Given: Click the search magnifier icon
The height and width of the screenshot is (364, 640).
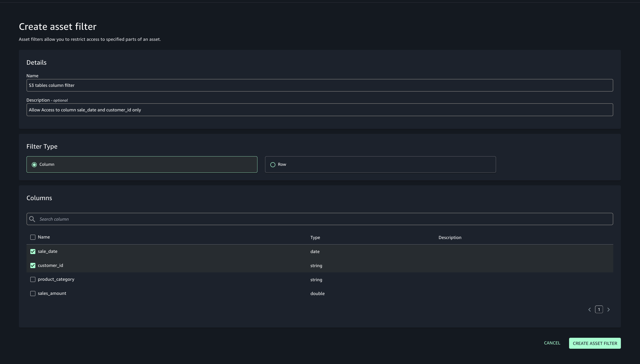Looking at the screenshot, I should click(32, 219).
